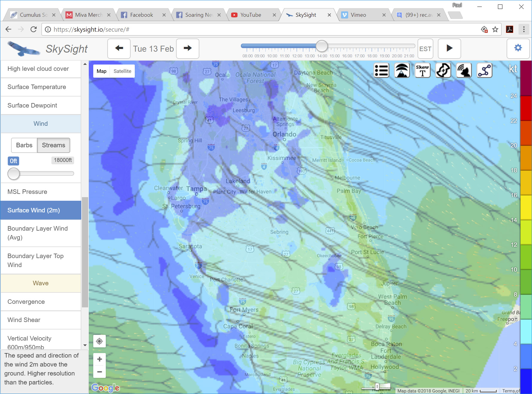
Task: Open the mountain wave cross-section tool
Action: 402,71
